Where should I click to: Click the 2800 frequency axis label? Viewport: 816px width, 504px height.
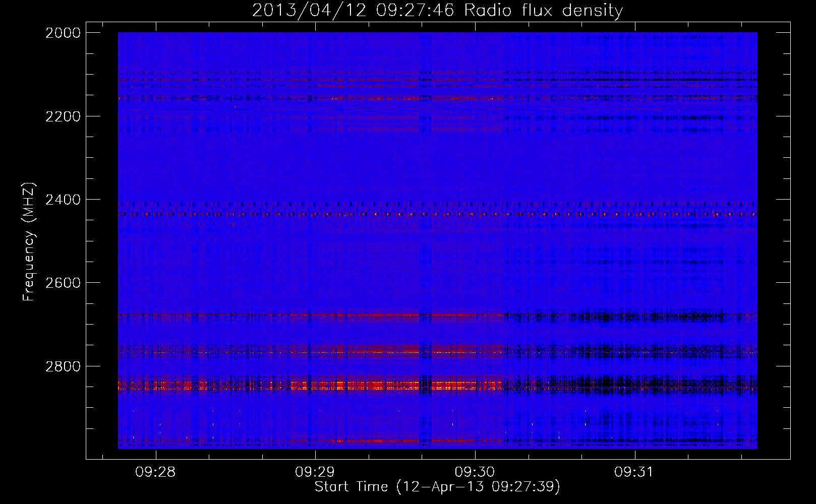point(63,366)
